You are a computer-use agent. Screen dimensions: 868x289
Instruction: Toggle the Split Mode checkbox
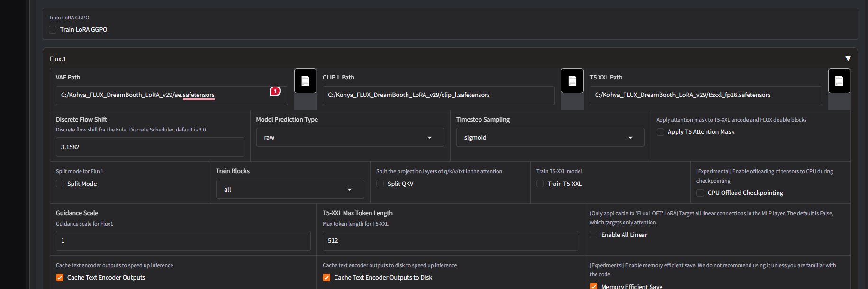(x=60, y=184)
